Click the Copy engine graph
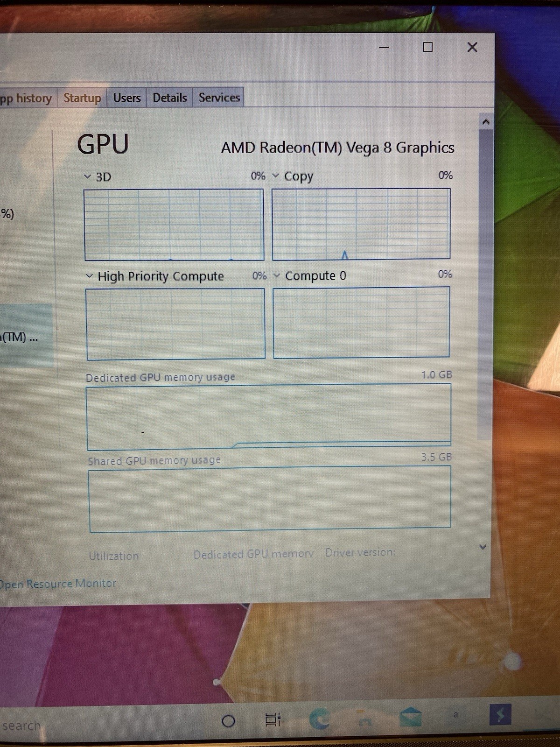 click(x=361, y=224)
